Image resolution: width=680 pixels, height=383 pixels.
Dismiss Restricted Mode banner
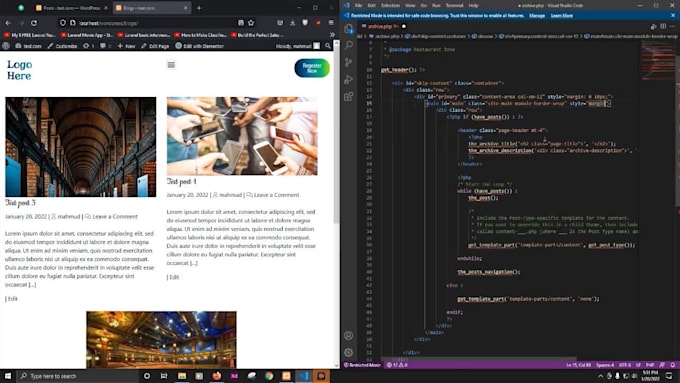673,16
